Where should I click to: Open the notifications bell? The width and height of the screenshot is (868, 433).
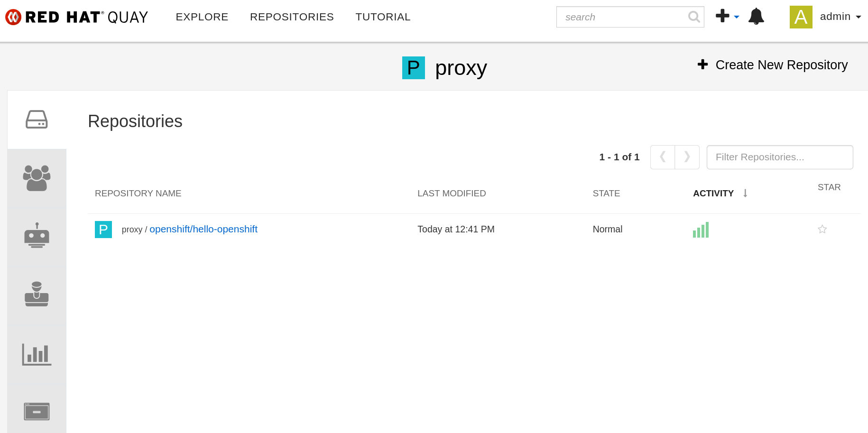click(x=756, y=17)
